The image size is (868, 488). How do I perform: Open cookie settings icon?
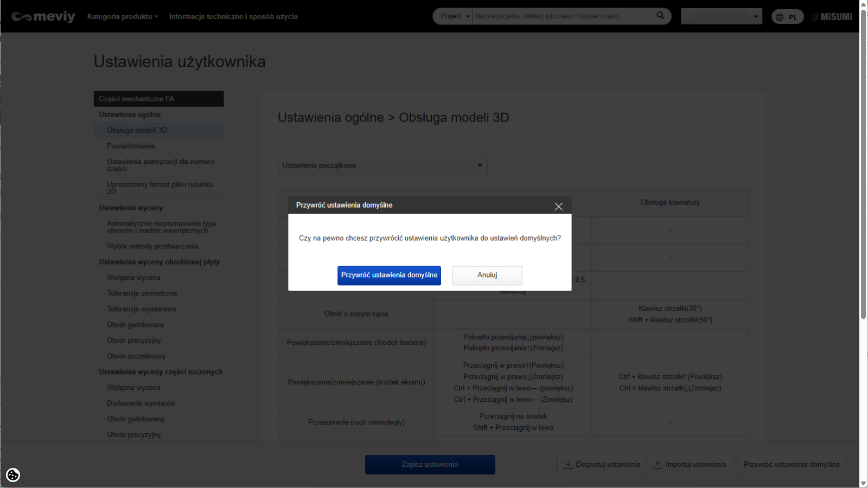click(13, 475)
